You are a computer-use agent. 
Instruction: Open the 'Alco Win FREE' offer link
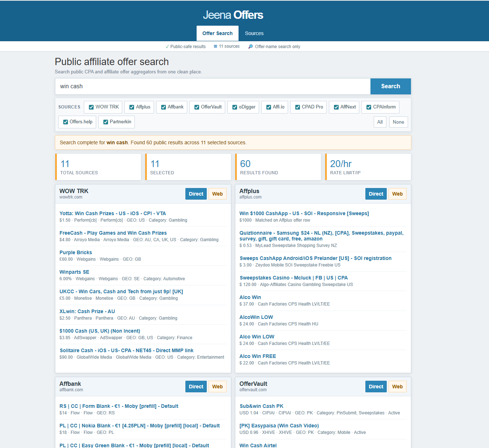(x=258, y=356)
